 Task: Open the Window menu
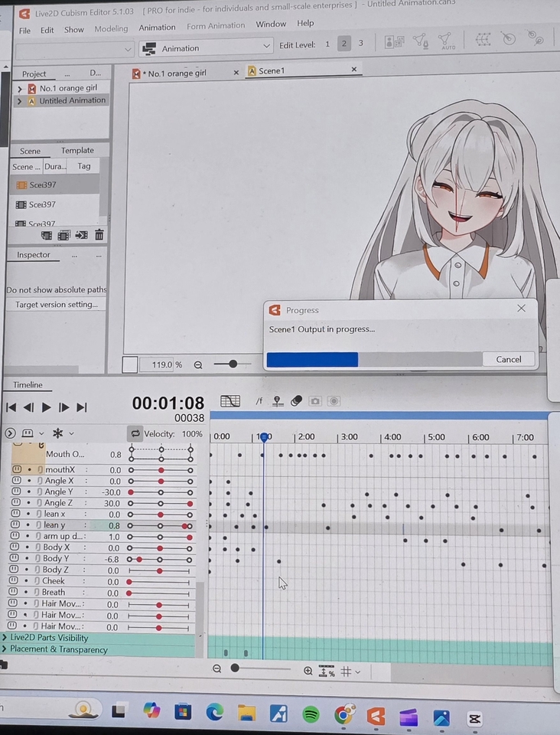(271, 24)
